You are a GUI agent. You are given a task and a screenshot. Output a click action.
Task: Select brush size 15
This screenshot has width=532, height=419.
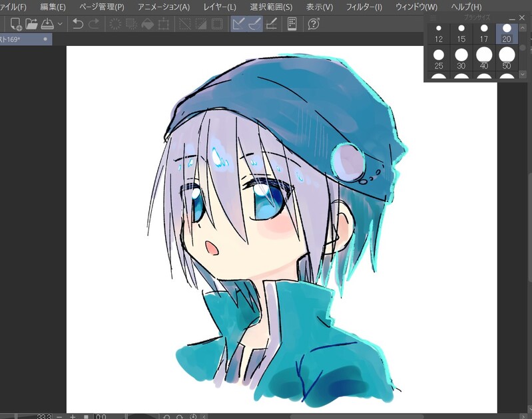(x=461, y=34)
